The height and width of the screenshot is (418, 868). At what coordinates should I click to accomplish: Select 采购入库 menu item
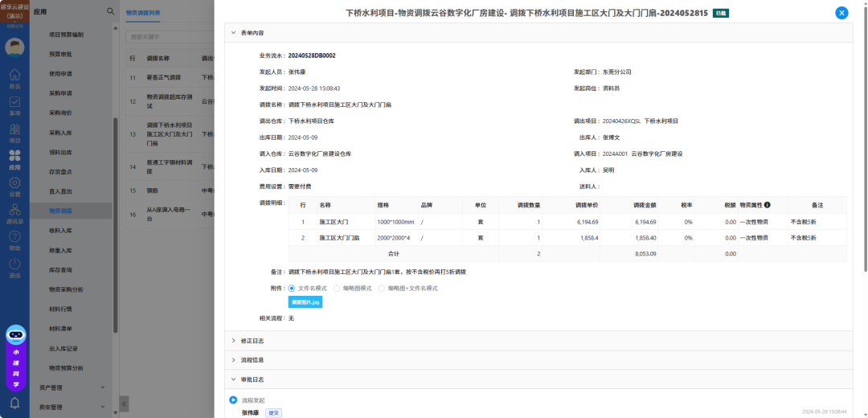tap(61, 132)
